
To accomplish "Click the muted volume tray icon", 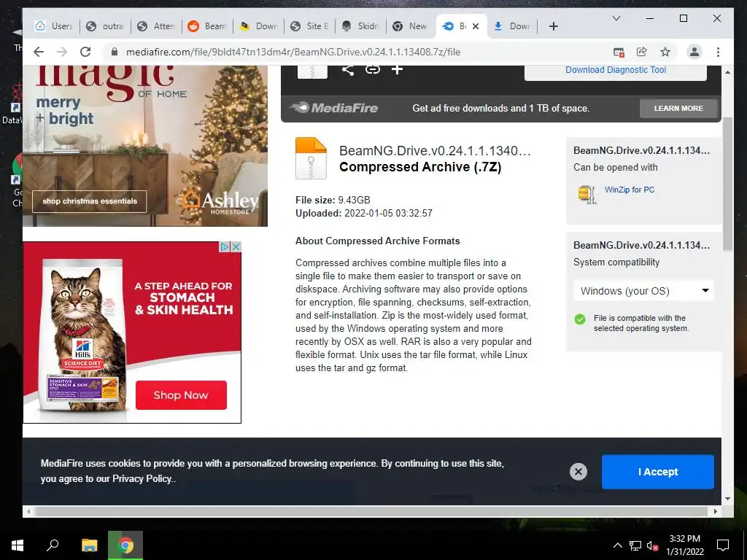I will coord(652,545).
